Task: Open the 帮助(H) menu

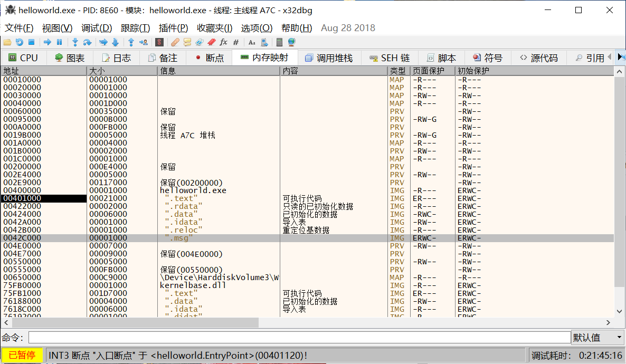Action: click(x=297, y=28)
